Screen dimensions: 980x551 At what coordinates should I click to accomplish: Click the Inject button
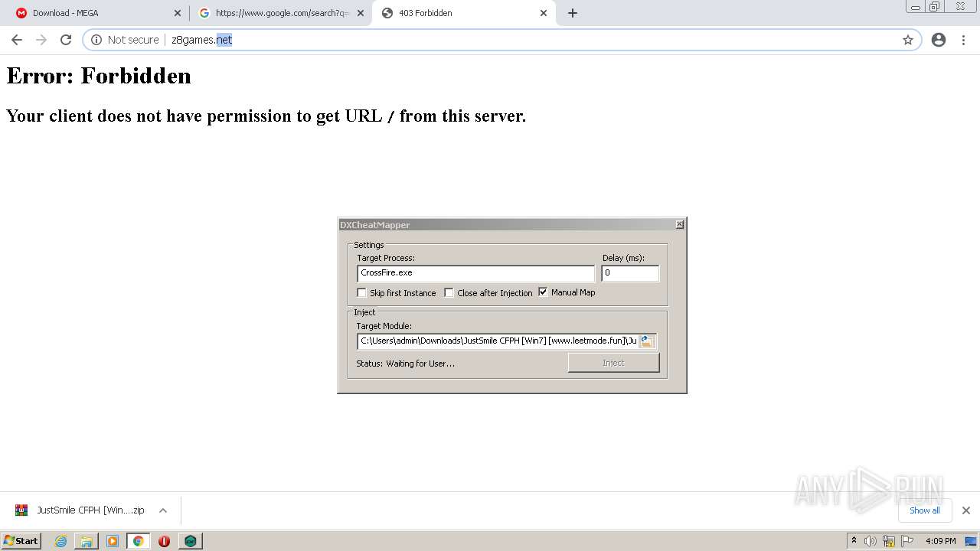(613, 363)
